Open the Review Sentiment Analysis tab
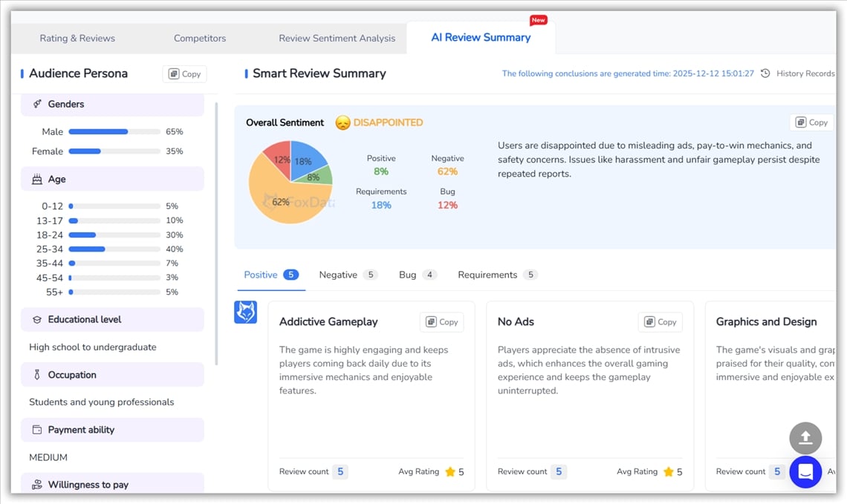 click(x=337, y=39)
